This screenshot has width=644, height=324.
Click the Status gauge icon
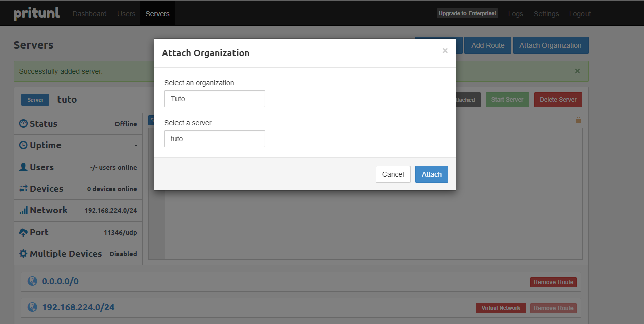click(x=23, y=124)
